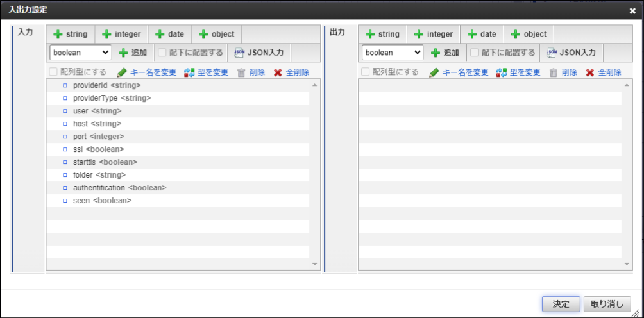This screenshot has height=318, width=644.
Task: Click 追加 in the 入力 panel
Action: pos(133,53)
